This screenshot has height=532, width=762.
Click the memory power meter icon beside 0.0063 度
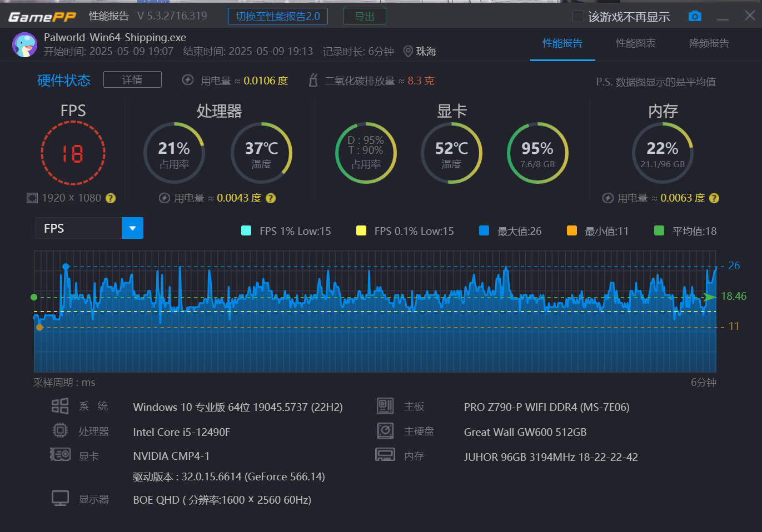point(608,198)
